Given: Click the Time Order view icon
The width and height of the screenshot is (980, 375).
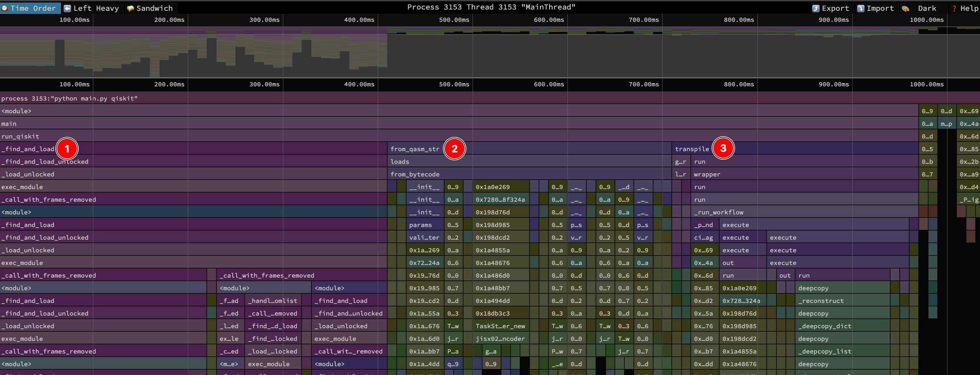Looking at the screenshot, I should tap(4, 8).
